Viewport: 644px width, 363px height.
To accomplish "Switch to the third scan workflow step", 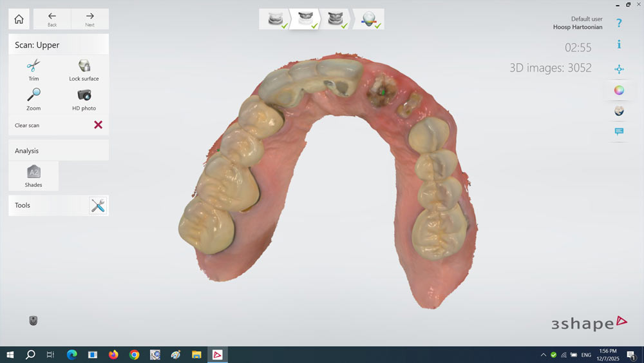I will (336, 19).
